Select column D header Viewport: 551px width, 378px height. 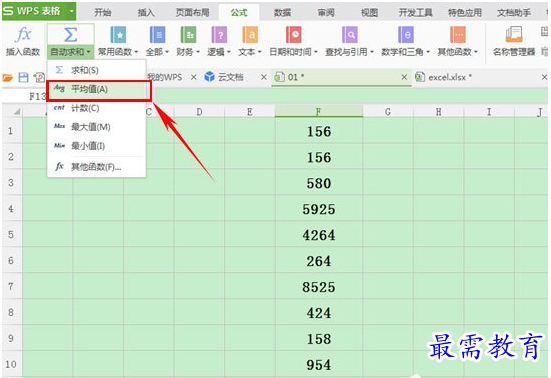click(x=199, y=112)
